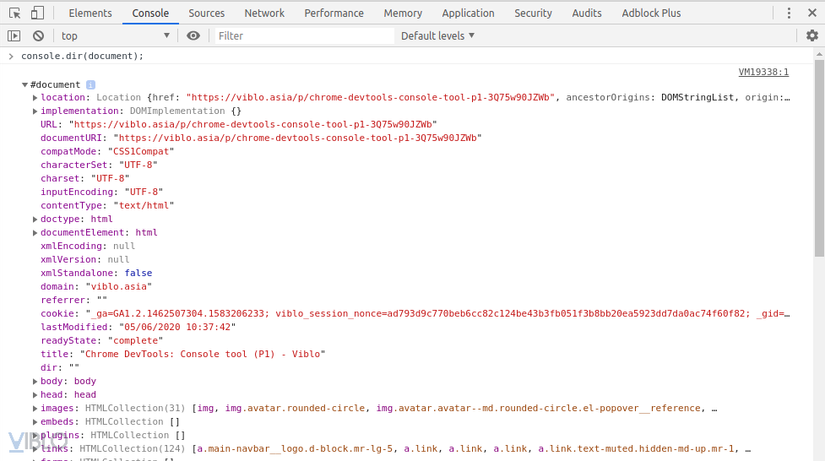Expand the embeds HTMLCollection
The image size is (825, 461).
click(x=35, y=422)
